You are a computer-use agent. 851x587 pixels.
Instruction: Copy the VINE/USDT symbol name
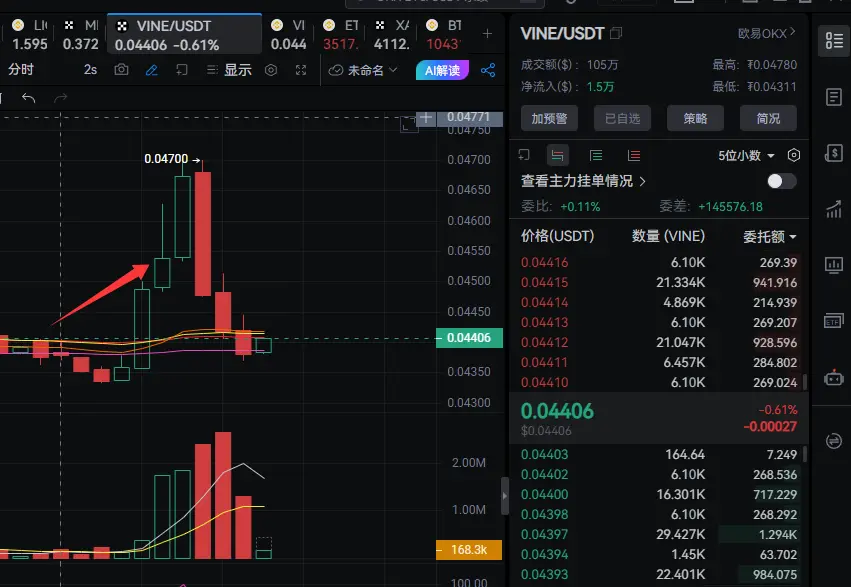[616, 34]
